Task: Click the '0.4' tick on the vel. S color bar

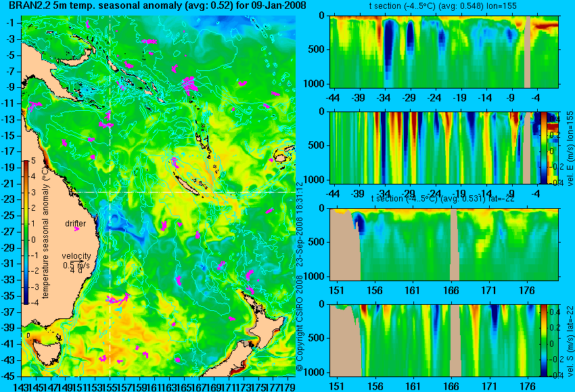Action: coord(554,312)
